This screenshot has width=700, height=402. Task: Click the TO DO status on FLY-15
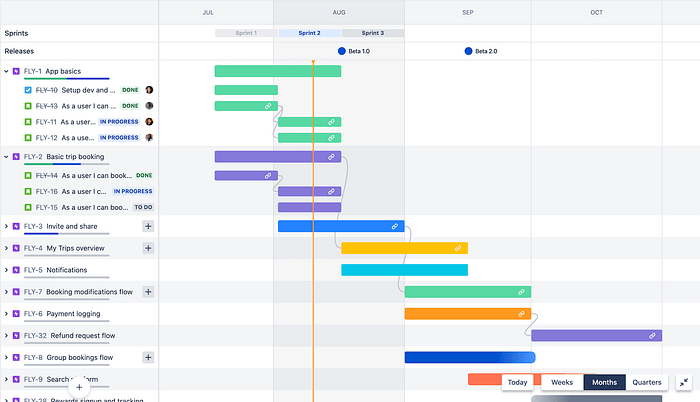point(143,208)
